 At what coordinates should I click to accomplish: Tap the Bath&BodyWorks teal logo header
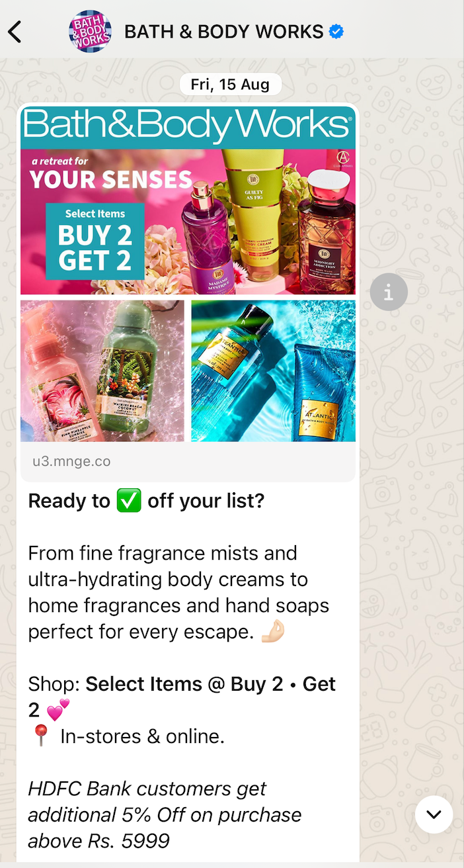188,126
